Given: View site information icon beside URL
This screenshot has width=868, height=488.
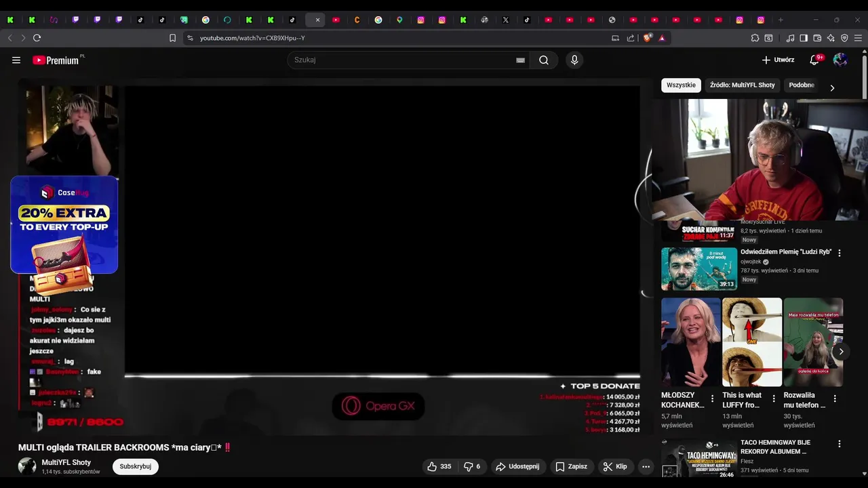Looking at the screenshot, I should (190, 38).
